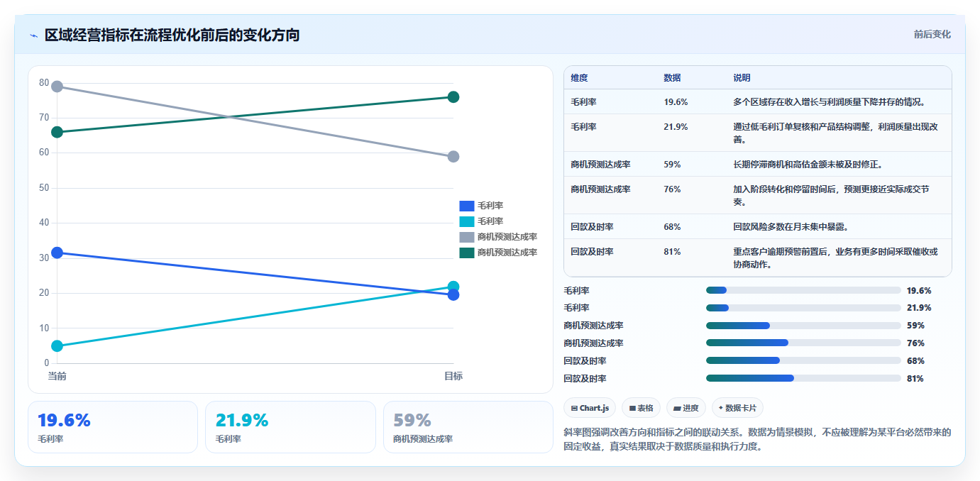
Task: Click the 80 tick on the y-axis
Action: click(44, 83)
